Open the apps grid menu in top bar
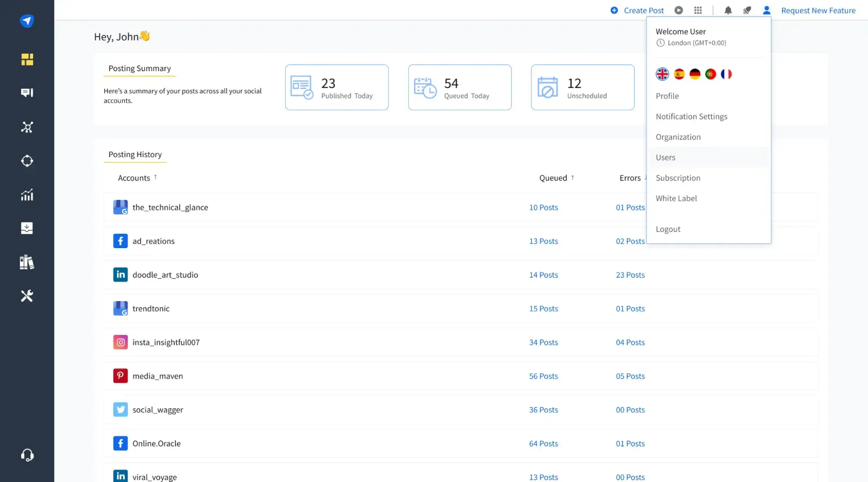Screen dimensions: 868x482 698,10
